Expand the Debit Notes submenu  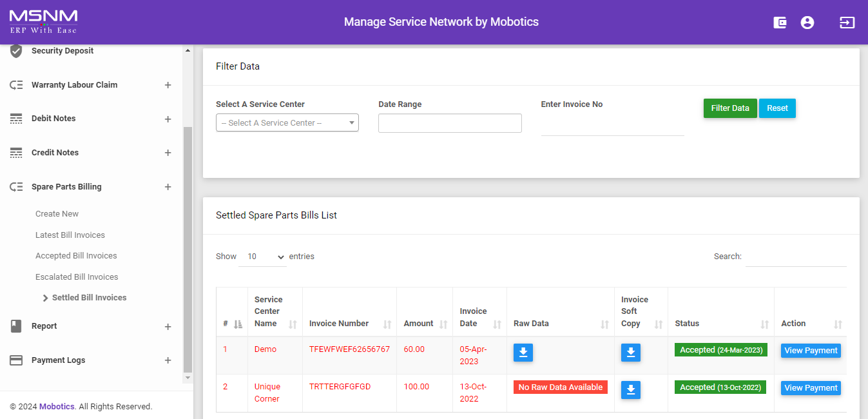[168, 119]
